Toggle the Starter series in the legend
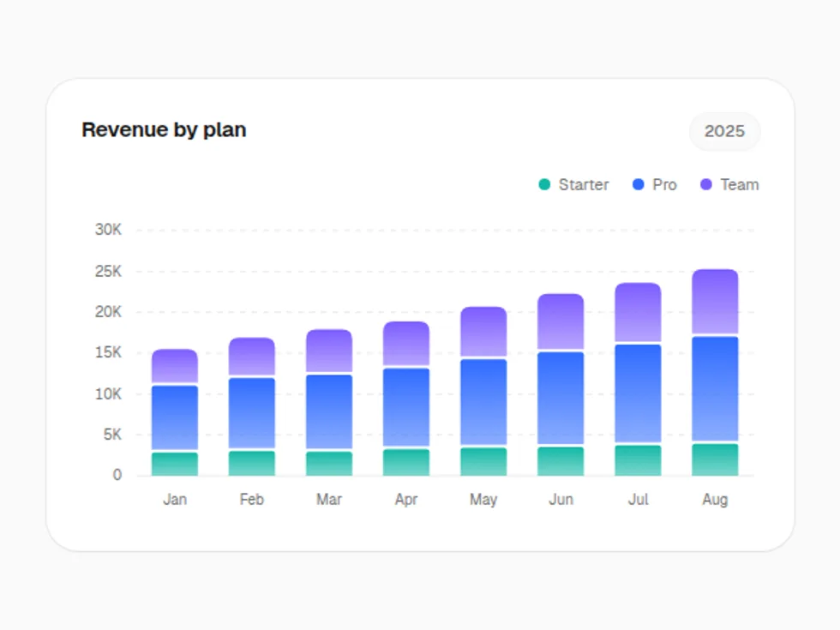 point(573,185)
